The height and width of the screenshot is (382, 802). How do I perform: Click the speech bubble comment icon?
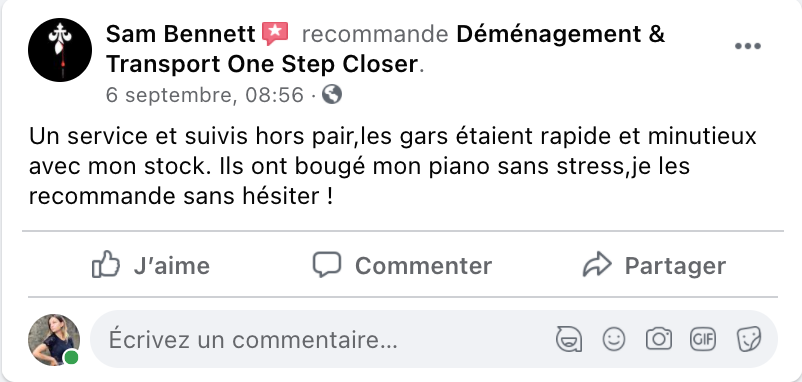(x=327, y=264)
